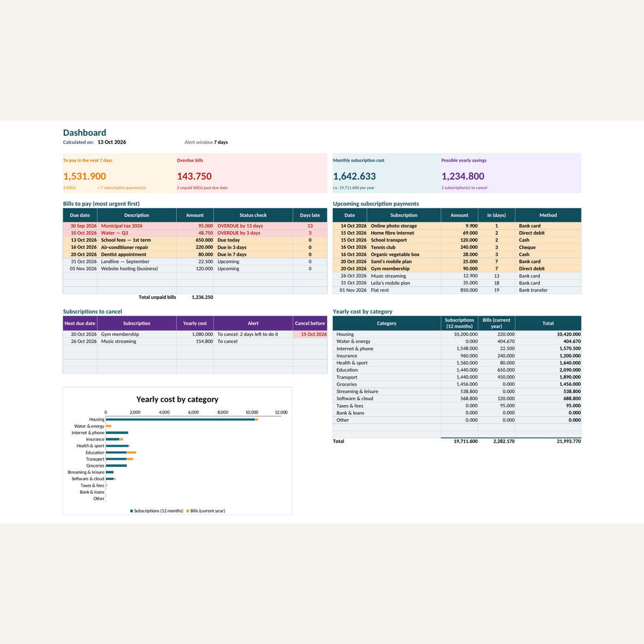
Task: Click the 143.750 overdue bills amount
Action: (x=194, y=176)
